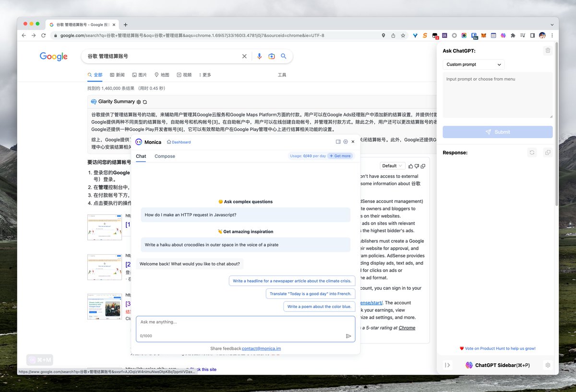Copy answer next to thumbs icons

(x=423, y=166)
